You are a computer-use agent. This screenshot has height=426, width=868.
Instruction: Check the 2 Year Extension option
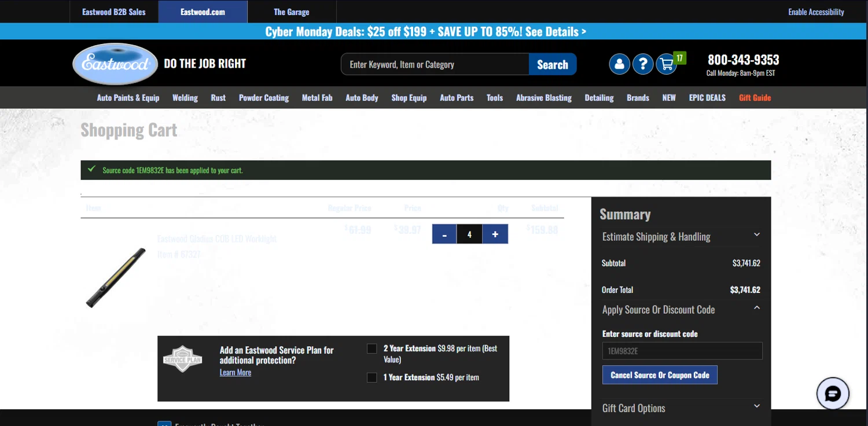pyautogui.click(x=372, y=348)
